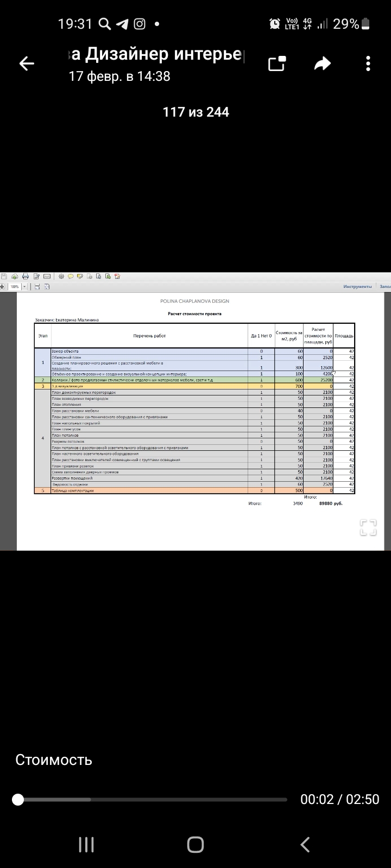Tap the Стоимость video caption
This screenshot has width=391, height=868.
click(x=54, y=759)
